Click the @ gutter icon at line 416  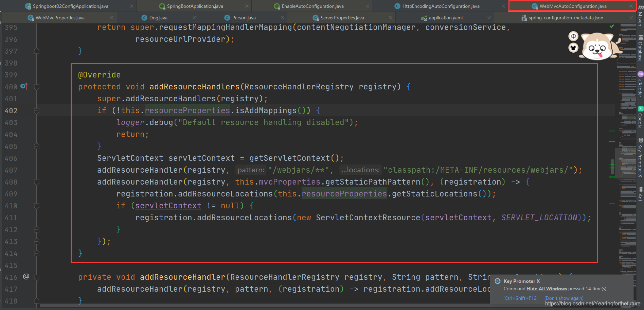coord(26,277)
